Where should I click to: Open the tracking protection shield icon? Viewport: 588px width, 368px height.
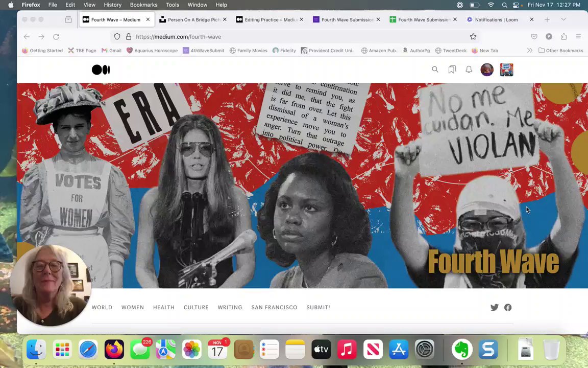pyautogui.click(x=117, y=36)
